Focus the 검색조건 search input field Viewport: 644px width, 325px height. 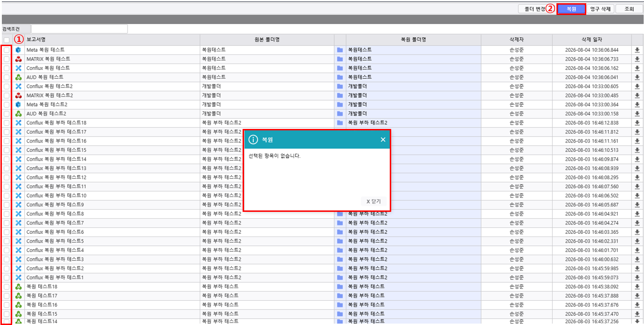point(79,29)
